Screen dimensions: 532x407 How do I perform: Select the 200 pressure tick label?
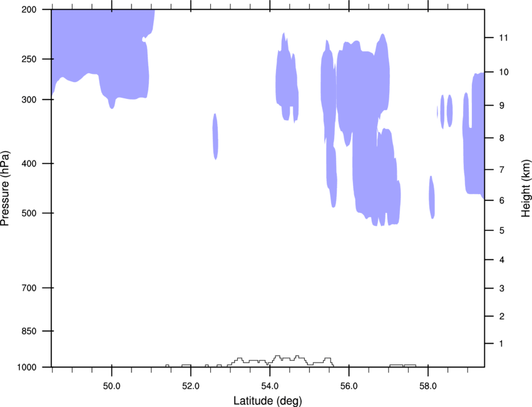[x=29, y=9]
